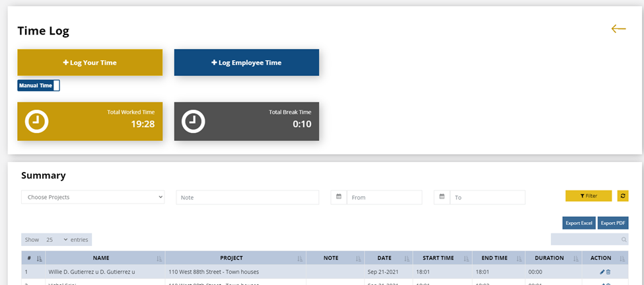This screenshot has width=644, height=285.
Task: Click the edit pencil in the first row
Action: 602,272
